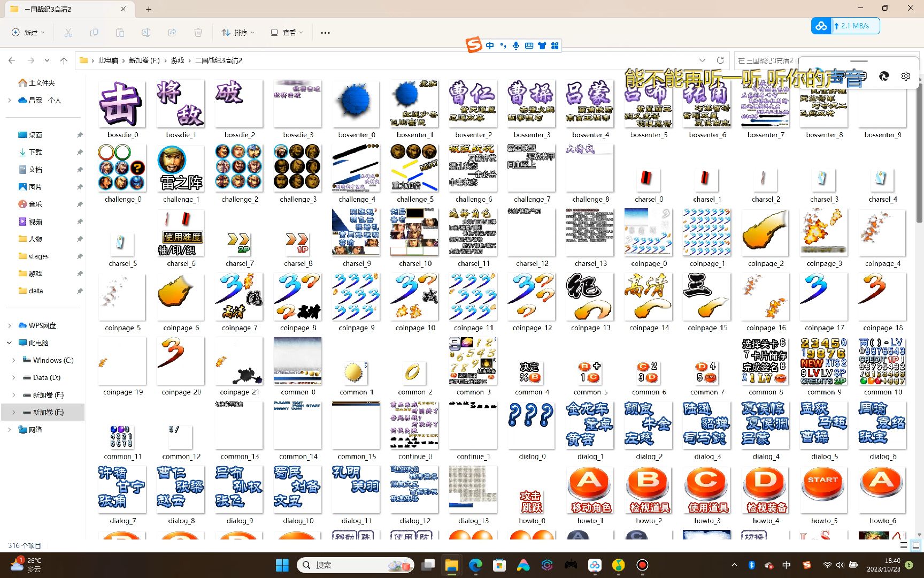Image resolution: width=924 pixels, height=578 pixels.
Task: Go back with the left arrow
Action: click(12, 60)
